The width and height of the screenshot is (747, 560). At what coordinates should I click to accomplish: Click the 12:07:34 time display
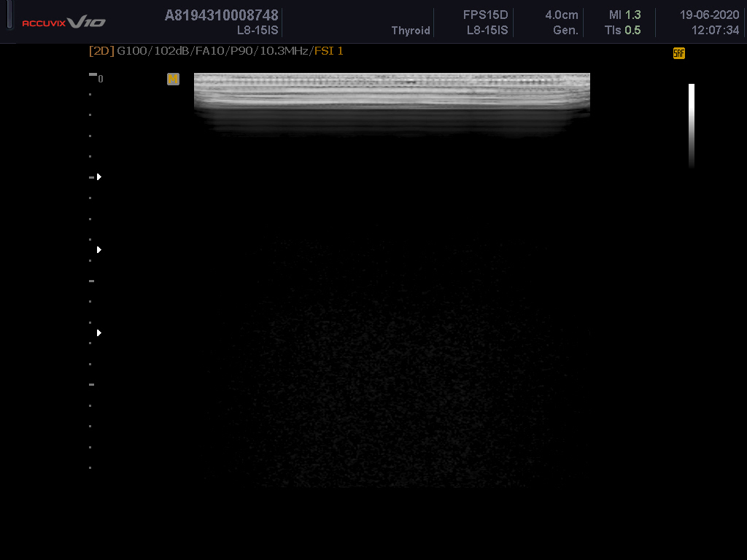(715, 31)
